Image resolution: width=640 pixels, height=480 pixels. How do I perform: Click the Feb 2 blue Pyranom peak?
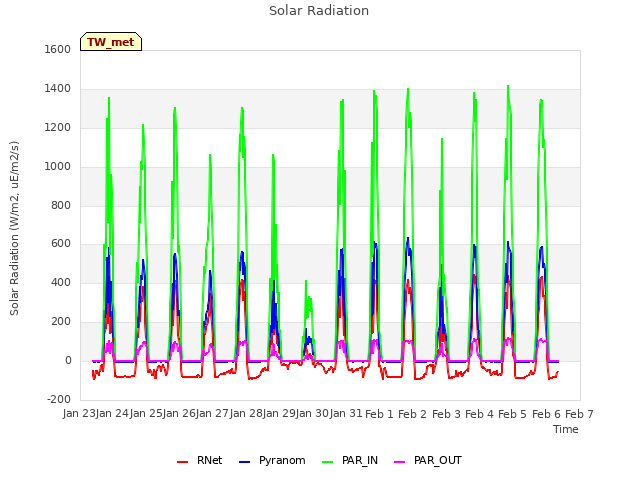[x=408, y=238]
